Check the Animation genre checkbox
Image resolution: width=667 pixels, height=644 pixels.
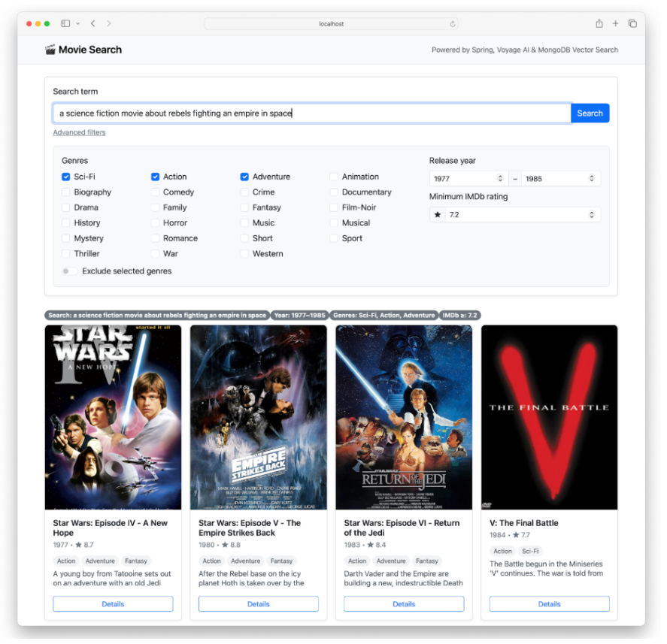coord(335,177)
